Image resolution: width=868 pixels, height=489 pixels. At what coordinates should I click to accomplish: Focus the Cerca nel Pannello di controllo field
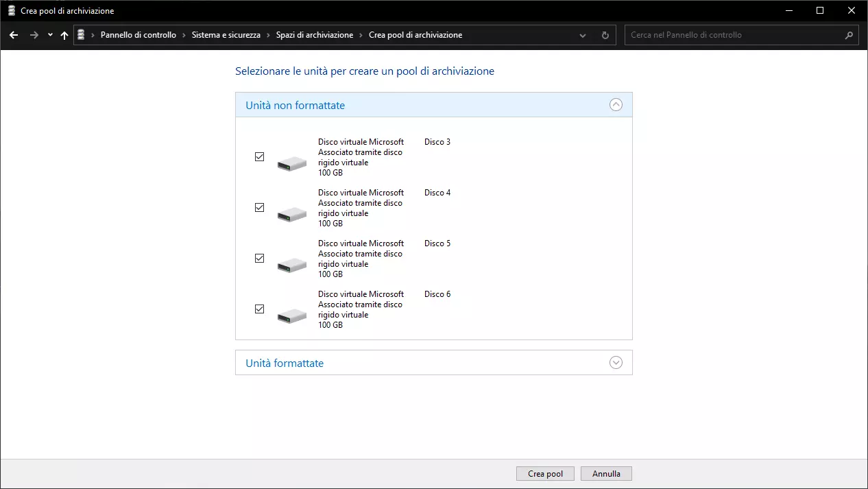click(734, 35)
